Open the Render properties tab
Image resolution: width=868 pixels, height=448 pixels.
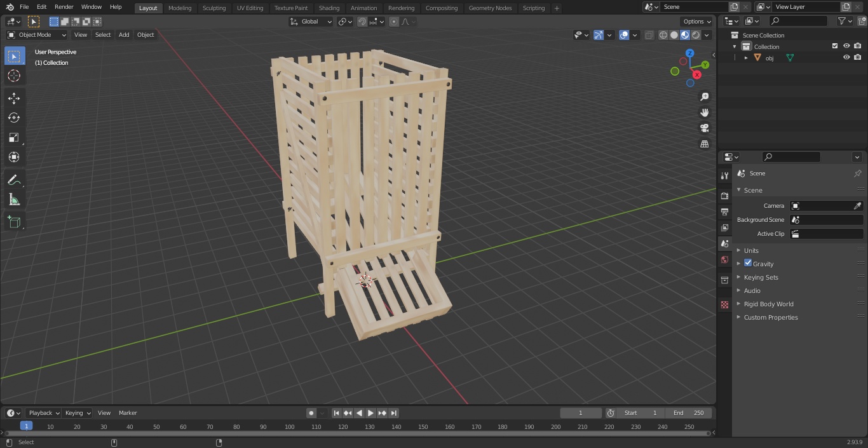(x=724, y=196)
